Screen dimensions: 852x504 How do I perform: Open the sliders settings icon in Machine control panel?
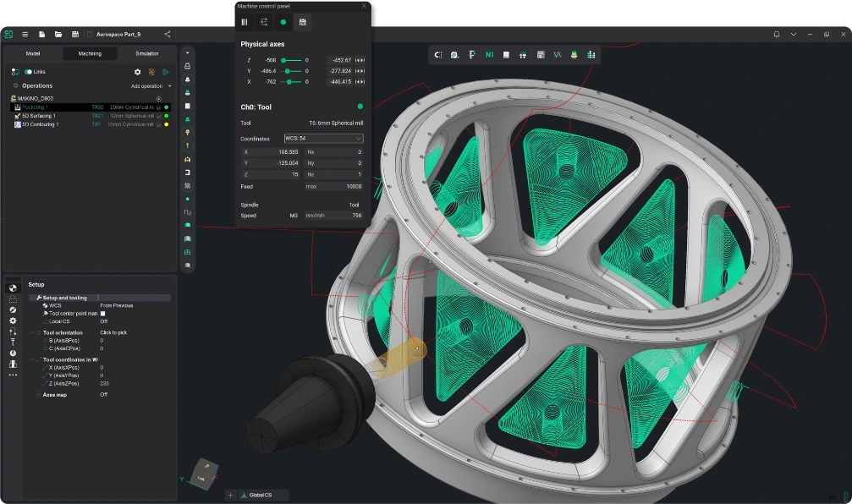point(264,22)
